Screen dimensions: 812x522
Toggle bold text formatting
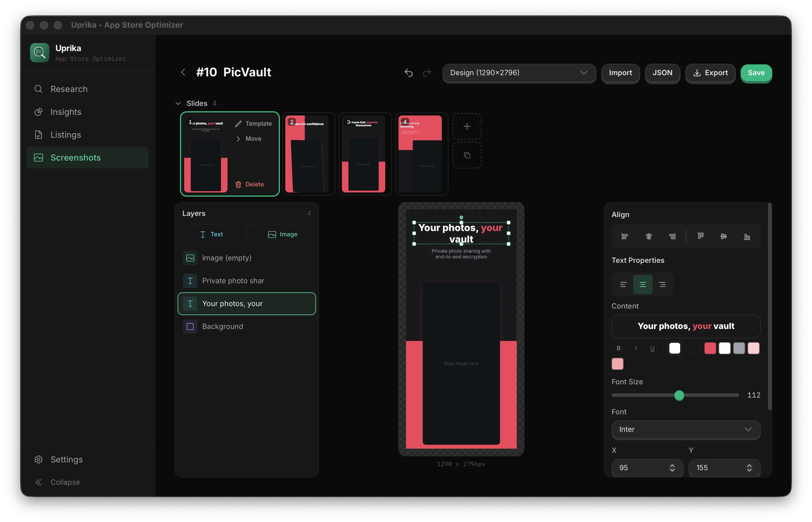pos(618,348)
